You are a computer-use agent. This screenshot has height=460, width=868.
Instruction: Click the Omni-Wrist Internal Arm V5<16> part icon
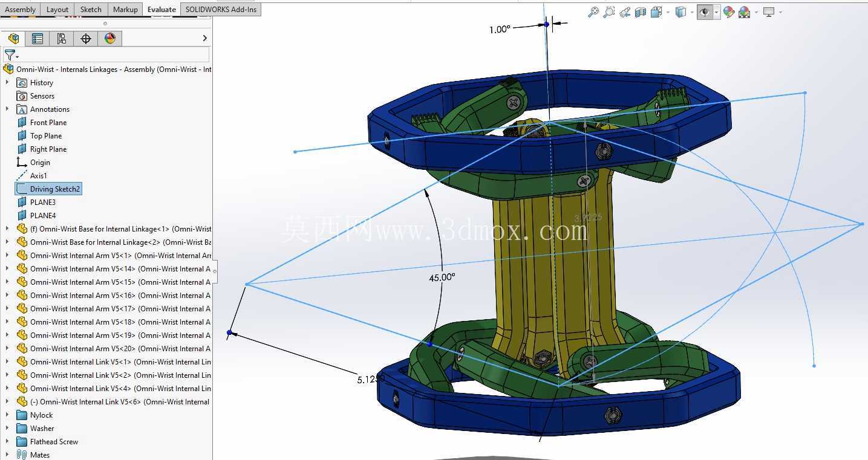pos(22,296)
